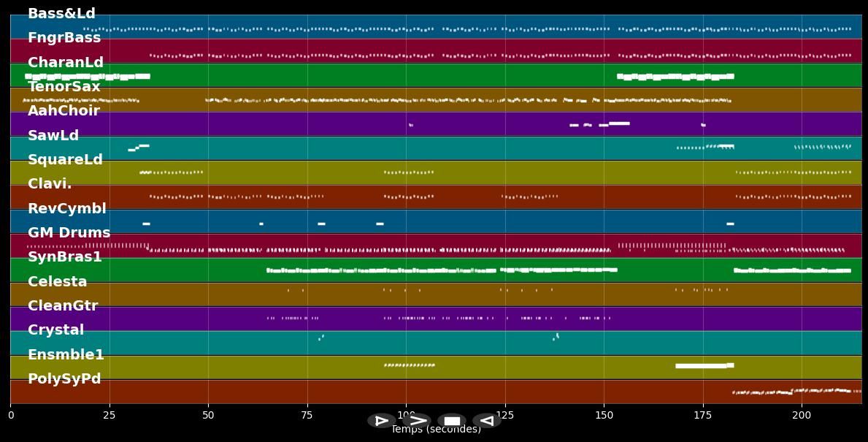The height and width of the screenshot is (442, 868).
Task: Select the Ensmble1 track label
Action: [x=65, y=354]
